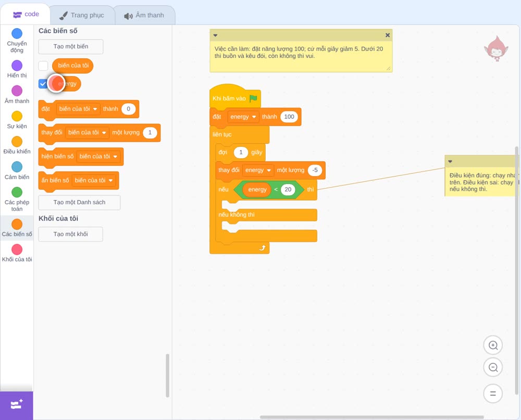Open the Các phép toán block category

coord(17,199)
